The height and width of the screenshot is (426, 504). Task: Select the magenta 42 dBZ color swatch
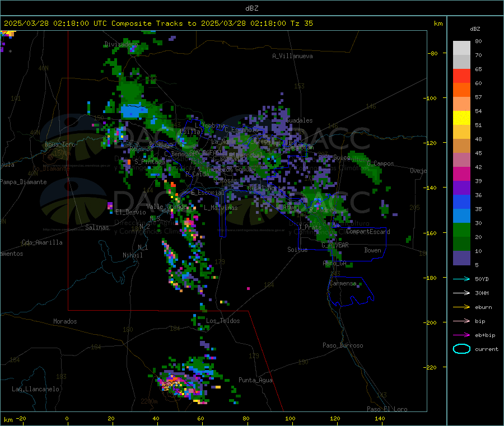(461, 174)
